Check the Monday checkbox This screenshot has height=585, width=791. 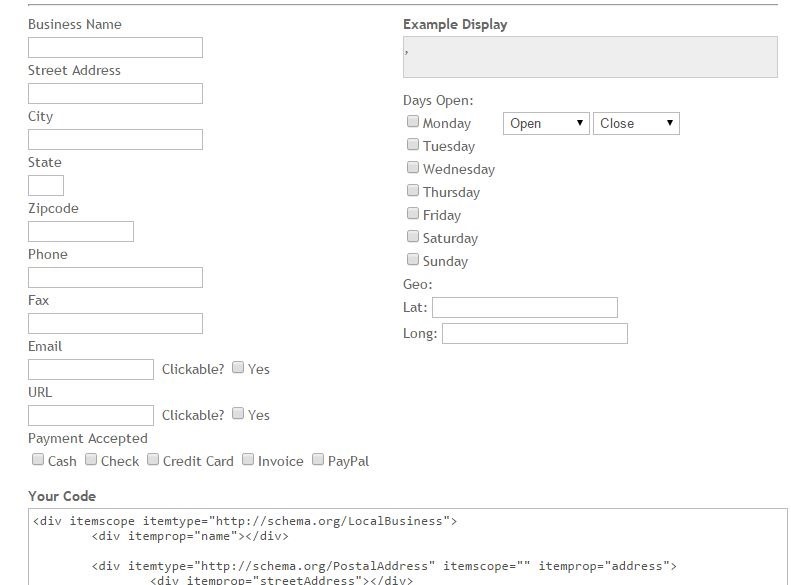point(413,122)
